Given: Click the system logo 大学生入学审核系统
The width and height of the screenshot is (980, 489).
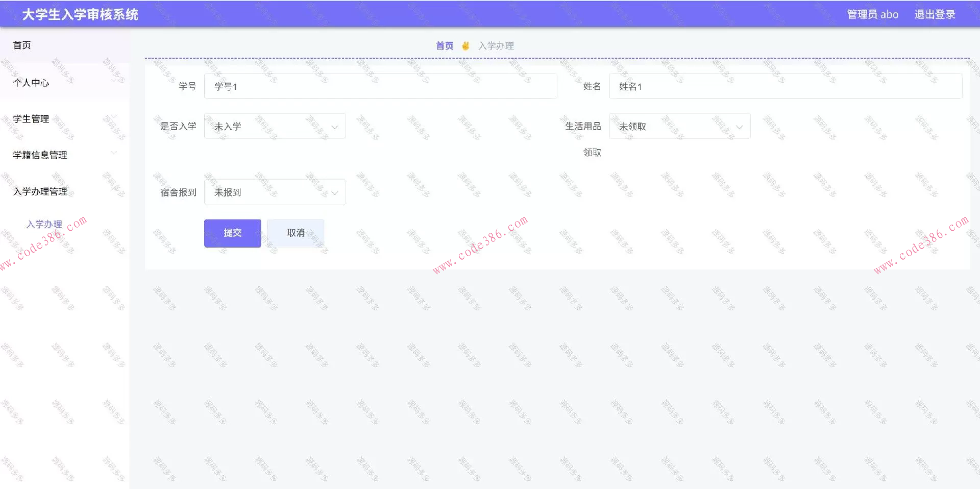Looking at the screenshot, I should point(80,14).
